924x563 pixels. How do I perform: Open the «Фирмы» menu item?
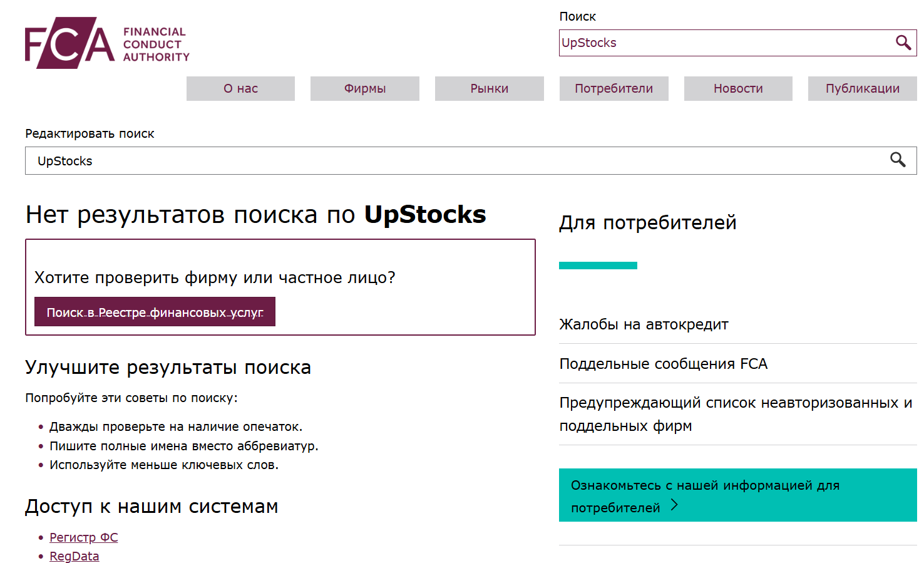coord(364,88)
